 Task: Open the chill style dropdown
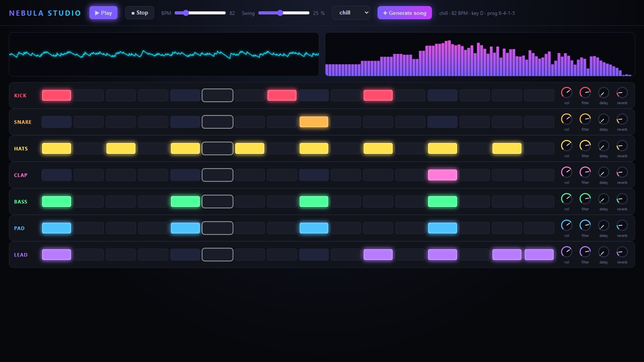(x=351, y=13)
